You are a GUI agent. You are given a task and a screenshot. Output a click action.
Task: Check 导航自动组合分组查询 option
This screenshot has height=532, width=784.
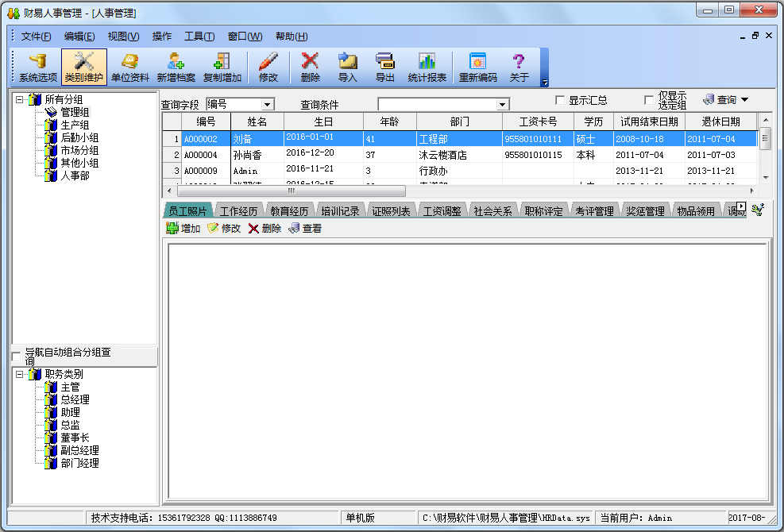click(17, 356)
